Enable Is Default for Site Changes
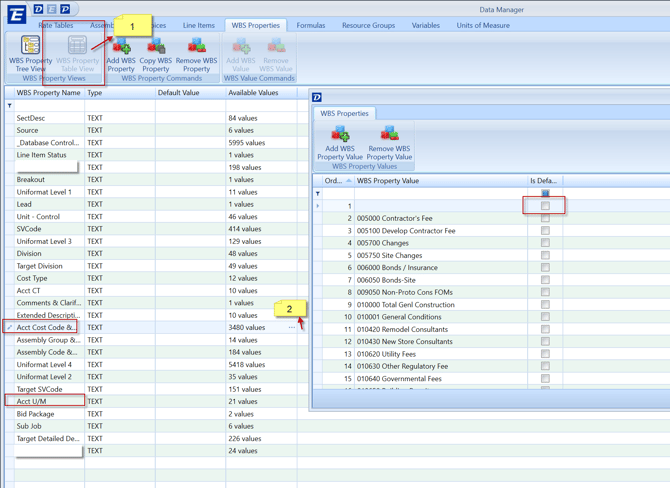The height and width of the screenshot is (488, 670). [x=545, y=255]
